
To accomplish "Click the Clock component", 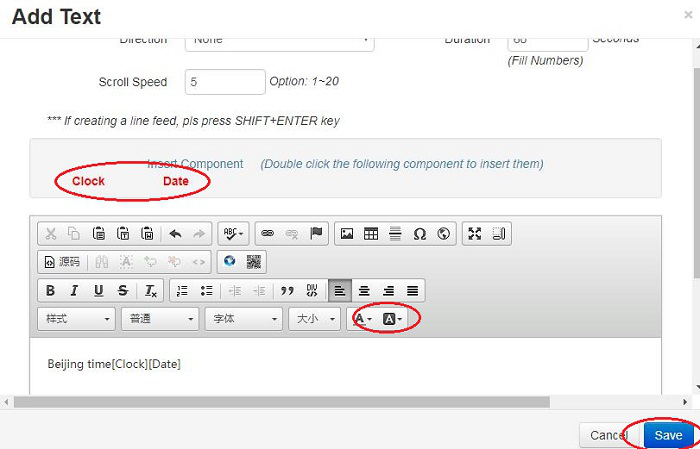I will coord(88,181).
